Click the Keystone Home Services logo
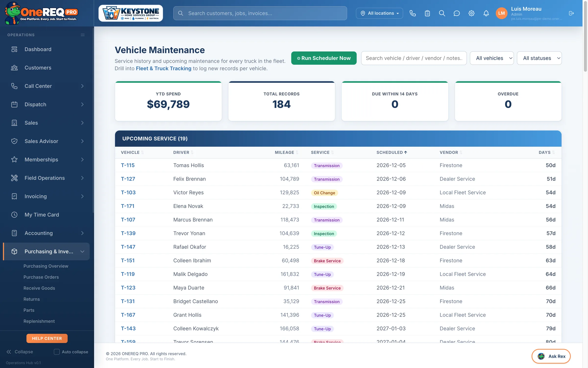The height and width of the screenshot is (368, 588). pos(131,13)
